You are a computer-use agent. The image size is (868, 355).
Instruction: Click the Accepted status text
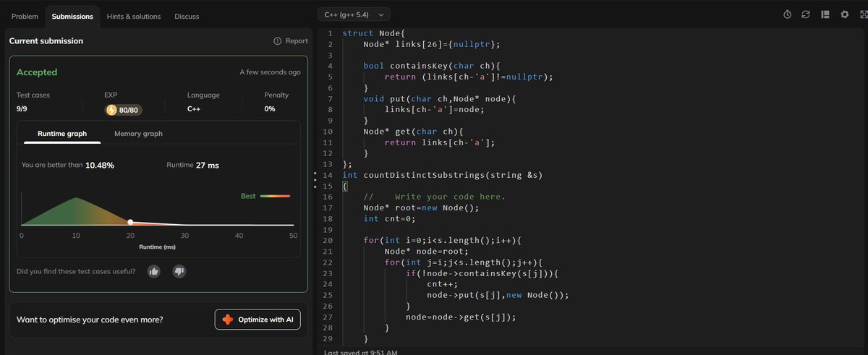[37, 72]
